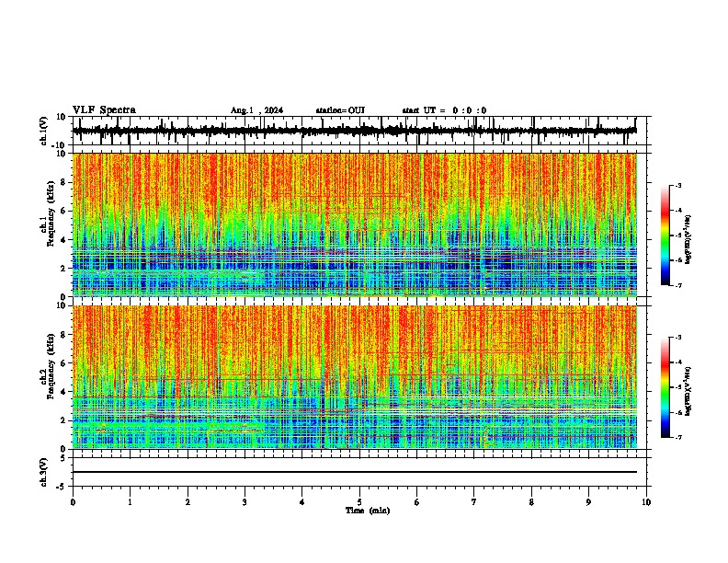Viewport: 728px width, 563px height.
Task: Click time axis tick label "8"
Action: click(x=531, y=502)
